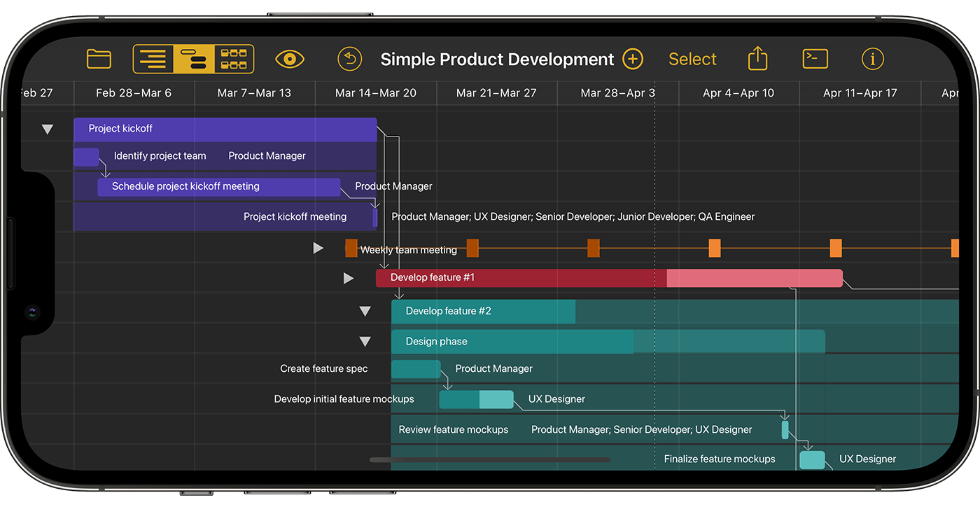Screen dimensions: 980x507
Task: Tap the Select button
Action: click(x=692, y=60)
